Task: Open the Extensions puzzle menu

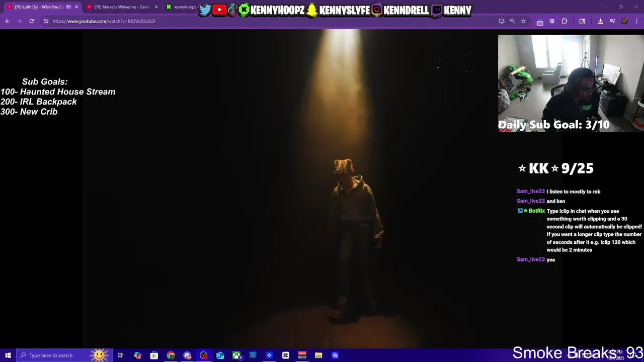Action: point(564,21)
